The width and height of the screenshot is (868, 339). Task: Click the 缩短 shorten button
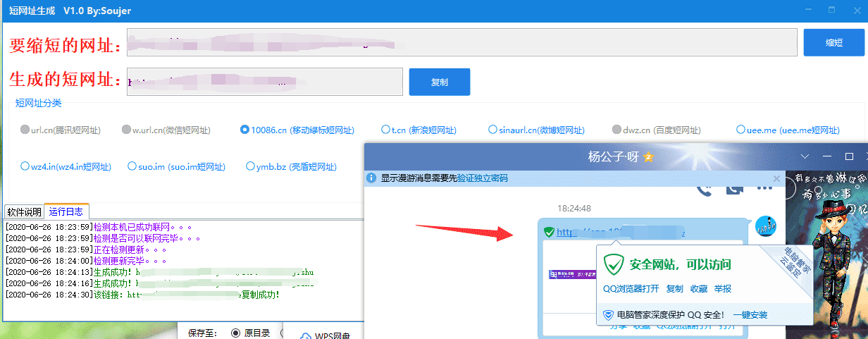pyautogui.click(x=834, y=42)
